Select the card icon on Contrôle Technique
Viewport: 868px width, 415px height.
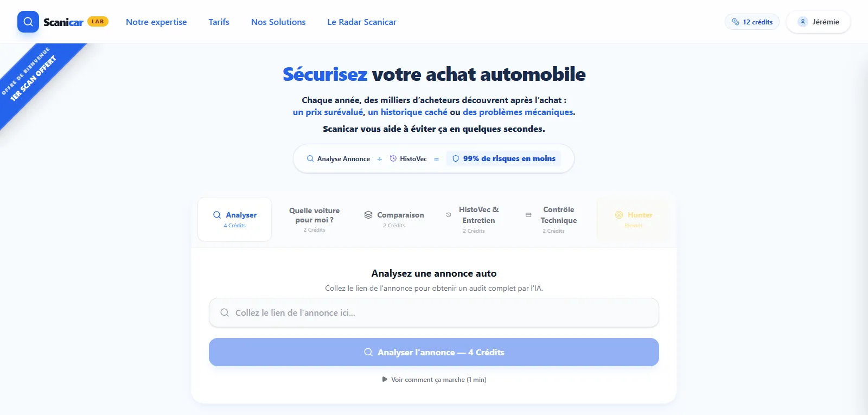pyautogui.click(x=528, y=214)
